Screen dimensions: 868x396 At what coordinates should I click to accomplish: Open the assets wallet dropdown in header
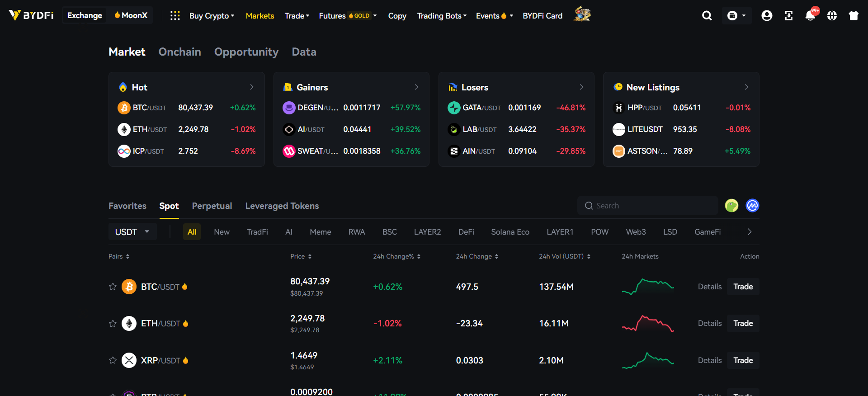point(736,16)
